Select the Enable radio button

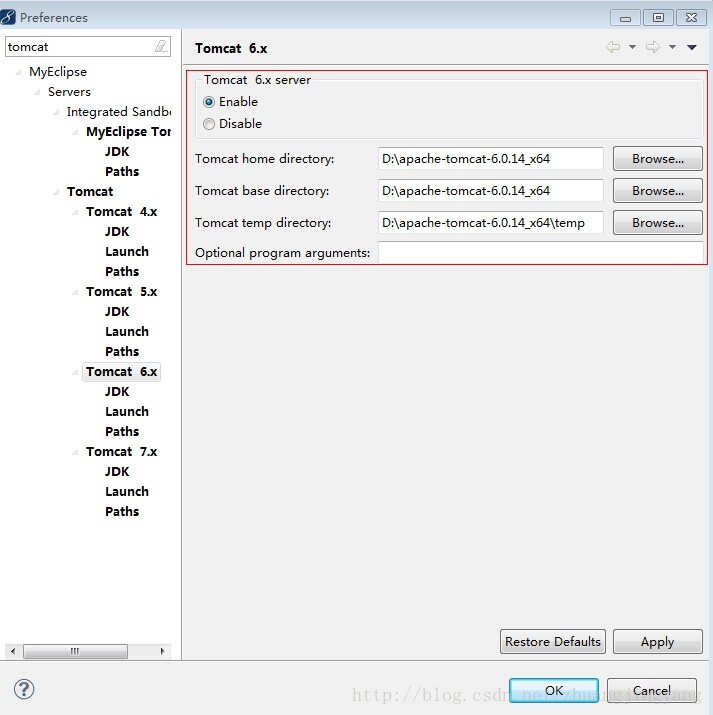(x=209, y=102)
